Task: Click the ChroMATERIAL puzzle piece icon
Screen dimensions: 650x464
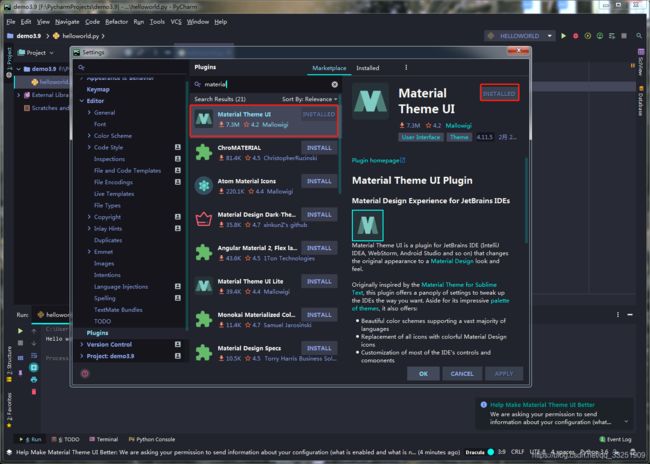Action: (204, 153)
